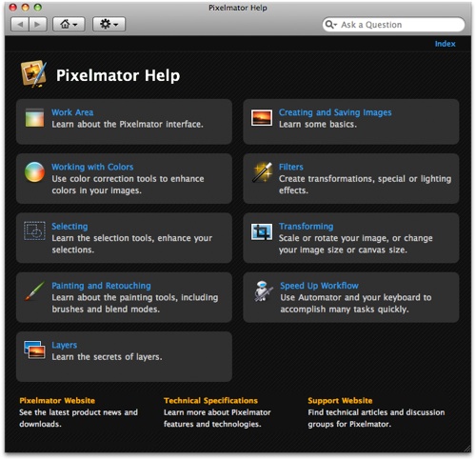Click the text 'Learn some basics.'

tap(318, 124)
